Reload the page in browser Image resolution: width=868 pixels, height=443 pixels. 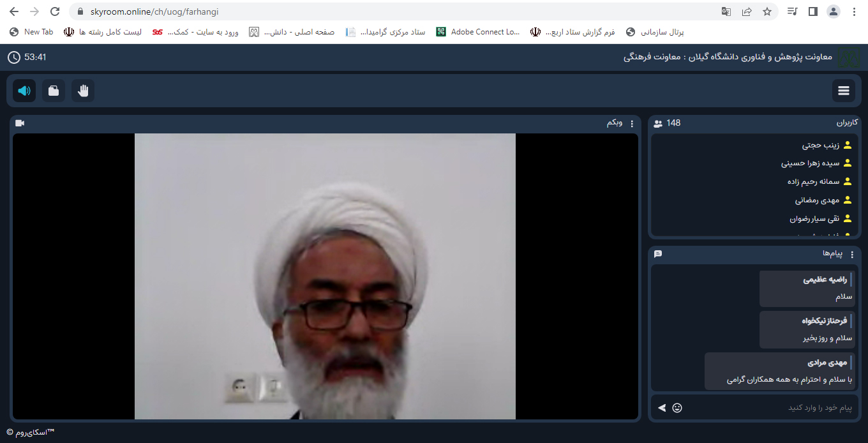(x=55, y=11)
